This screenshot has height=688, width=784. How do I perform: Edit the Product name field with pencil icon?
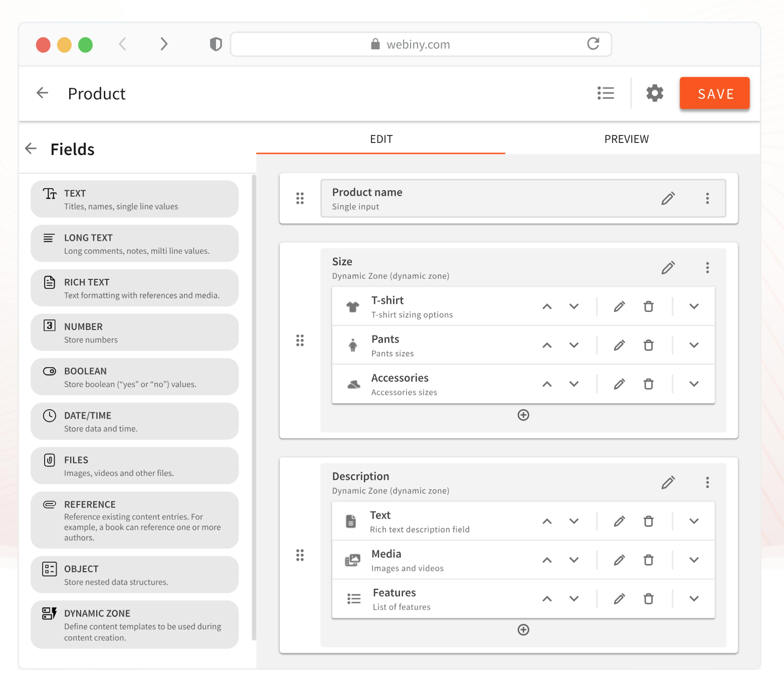[668, 198]
